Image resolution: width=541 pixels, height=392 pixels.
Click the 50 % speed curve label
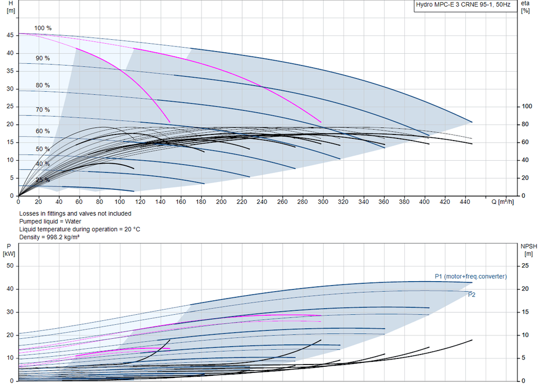coord(43,149)
